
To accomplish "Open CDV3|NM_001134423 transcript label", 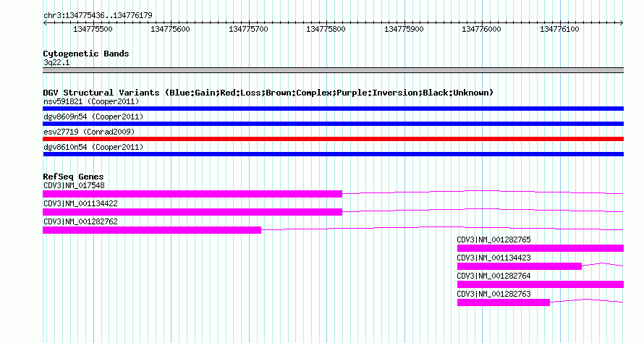I will [493, 258].
